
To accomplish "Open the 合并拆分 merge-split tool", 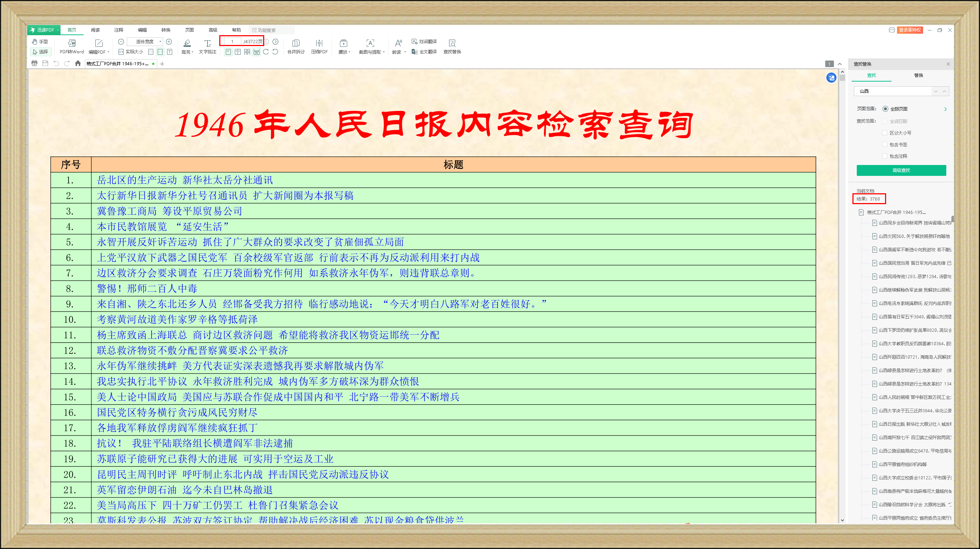I will [x=296, y=43].
